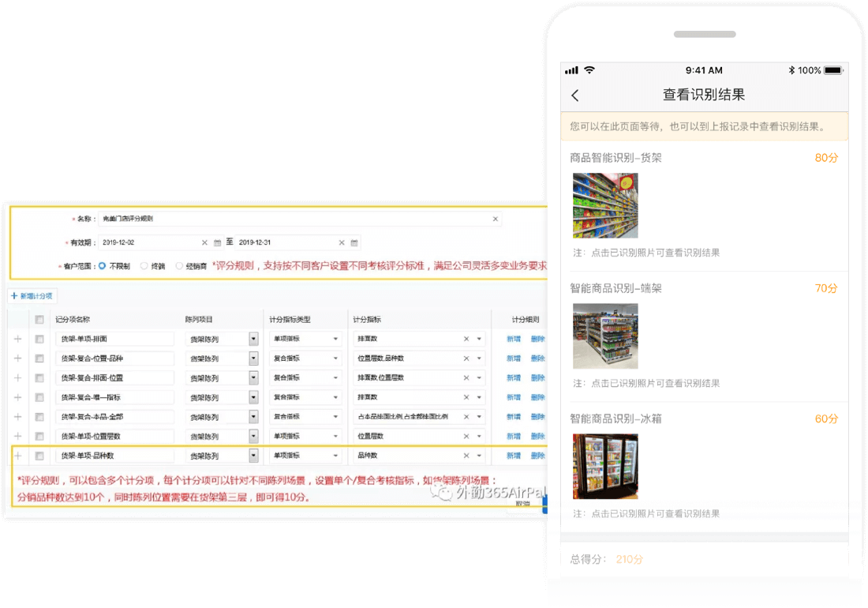This screenshot has height=608, width=868.
Task: Open the 冰箱 refrigerator recognition photo thumbnail
Action: [605, 466]
